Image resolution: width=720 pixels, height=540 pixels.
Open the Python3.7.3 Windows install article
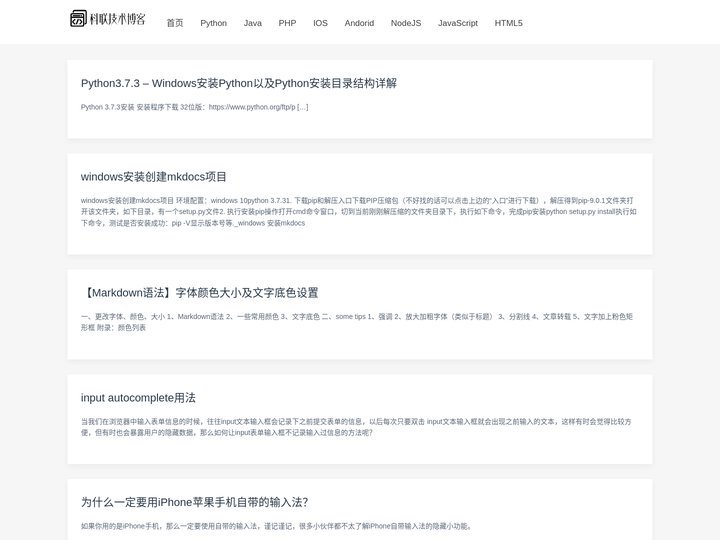click(x=239, y=83)
